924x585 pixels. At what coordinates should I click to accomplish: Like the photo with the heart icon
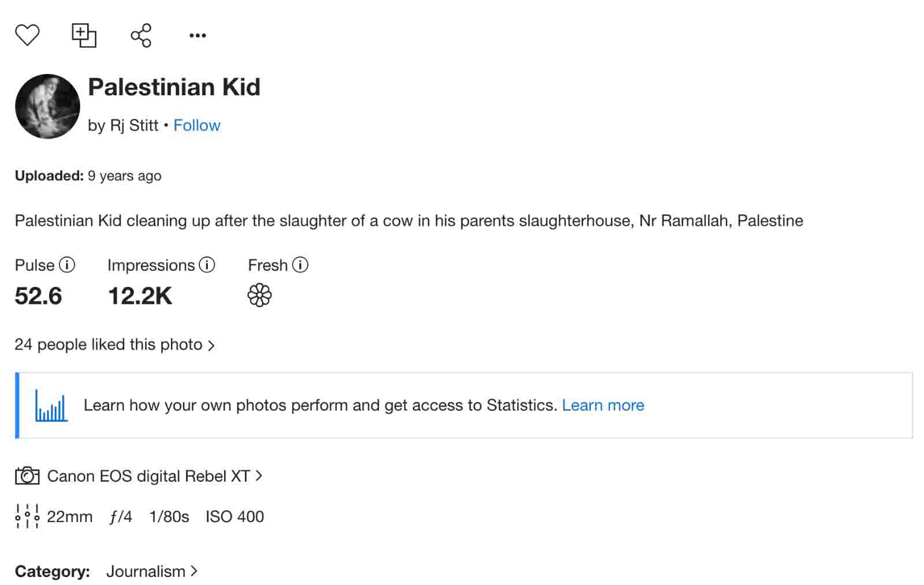point(27,35)
